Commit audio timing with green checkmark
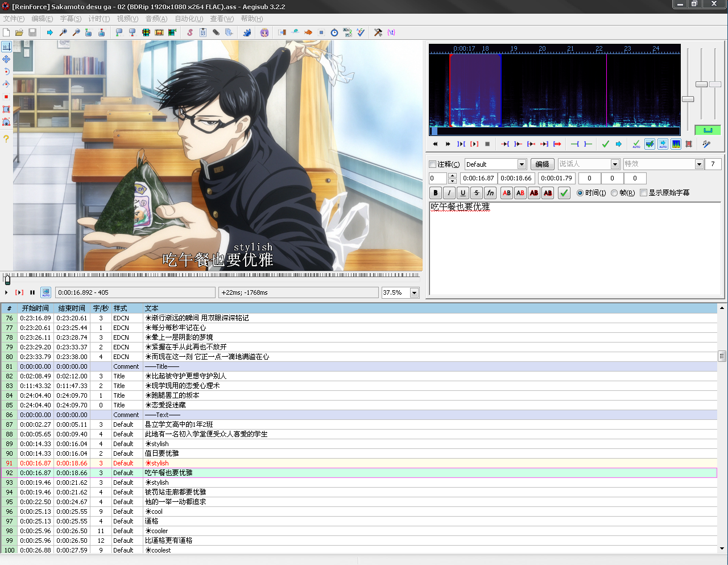 [605, 144]
